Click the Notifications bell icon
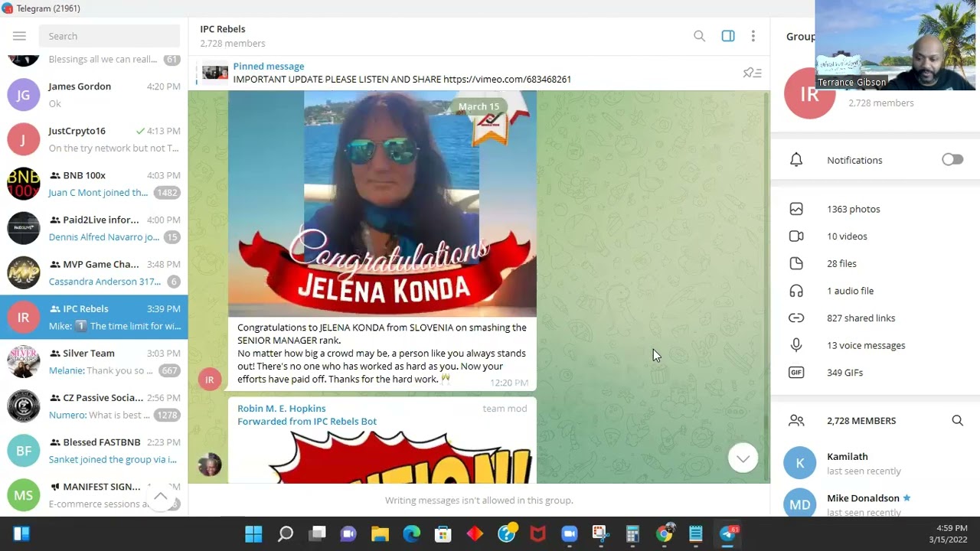Viewport: 980px width, 551px height. 796,160
